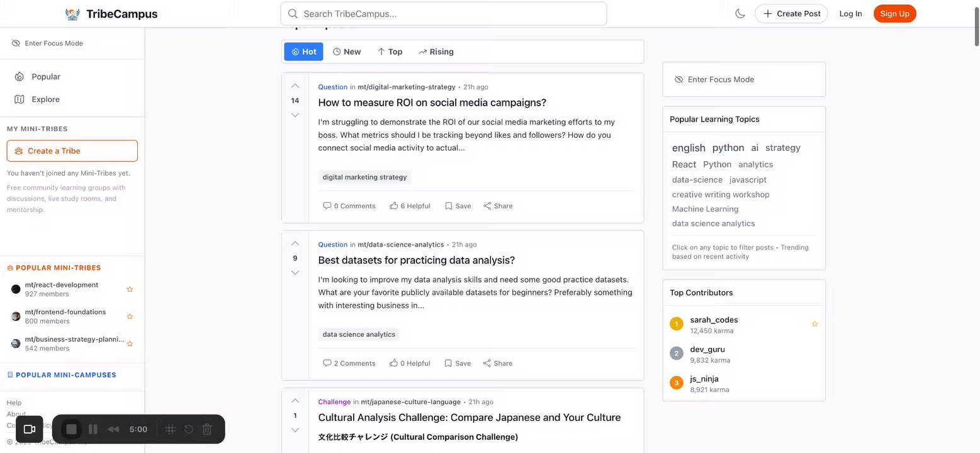Screen dimensions: 980x453
Task: Mark datasets post as Helpful
Action: point(410,363)
